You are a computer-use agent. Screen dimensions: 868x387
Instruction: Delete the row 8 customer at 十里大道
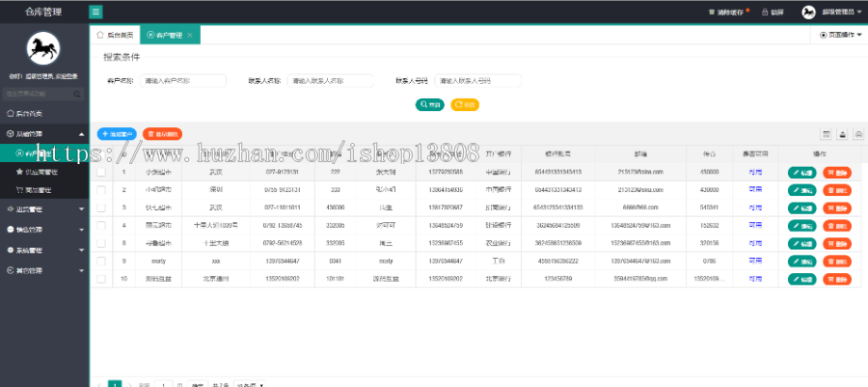coord(837,243)
